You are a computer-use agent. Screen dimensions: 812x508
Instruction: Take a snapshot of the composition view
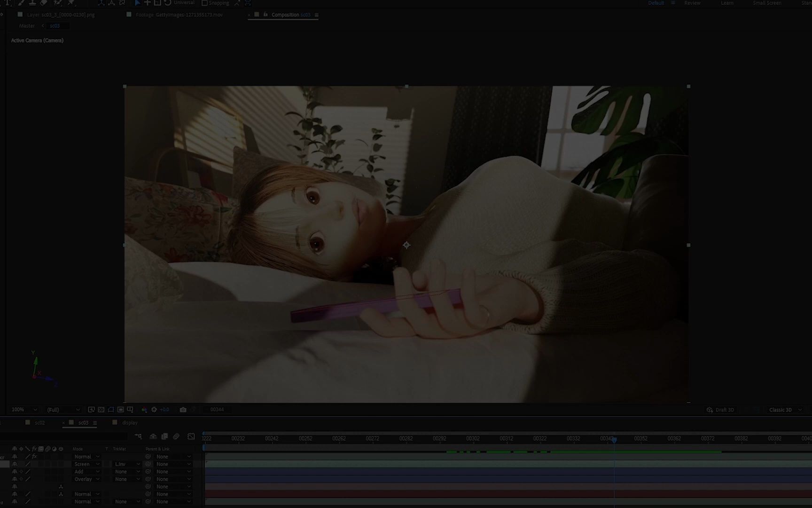point(183,410)
